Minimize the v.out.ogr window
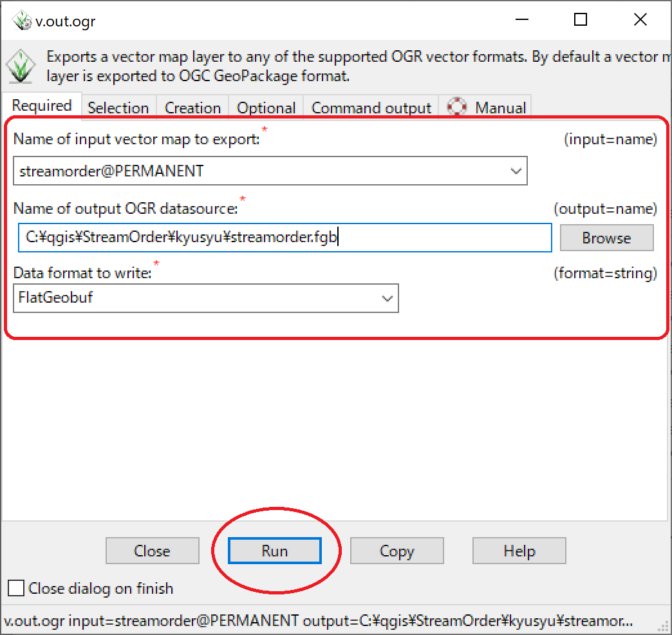The width and height of the screenshot is (672, 635). tap(521, 19)
